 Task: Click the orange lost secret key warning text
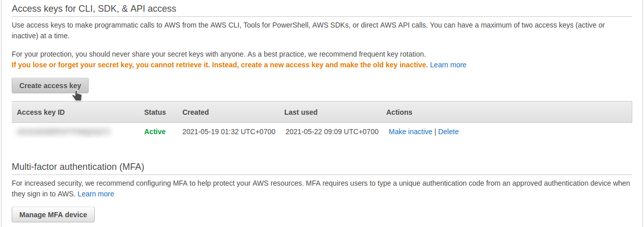pyautogui.click(x=220, y=65)
